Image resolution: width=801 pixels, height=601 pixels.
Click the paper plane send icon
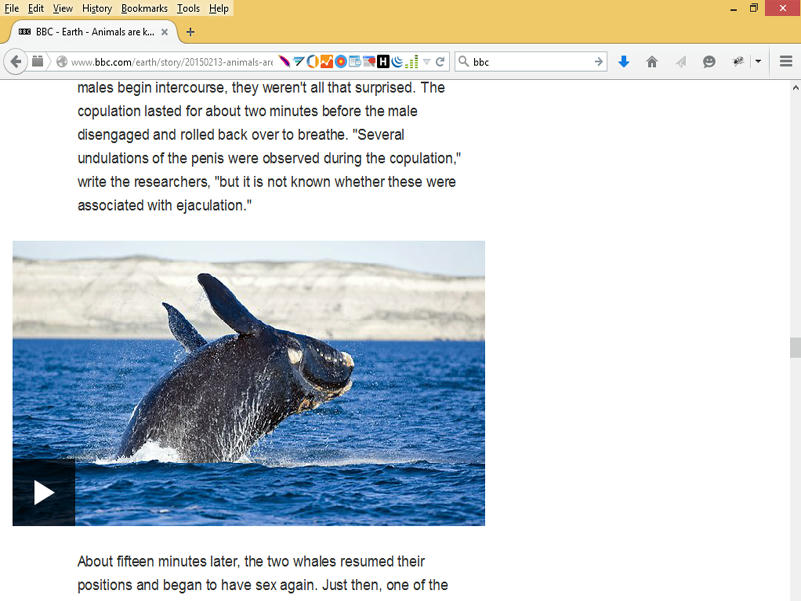tap(680, 62)
